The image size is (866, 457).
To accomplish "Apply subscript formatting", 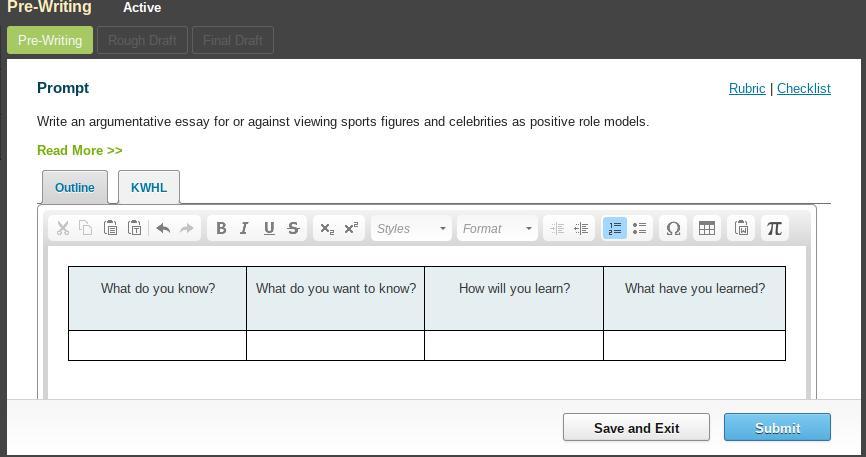I will click(328, 228).
